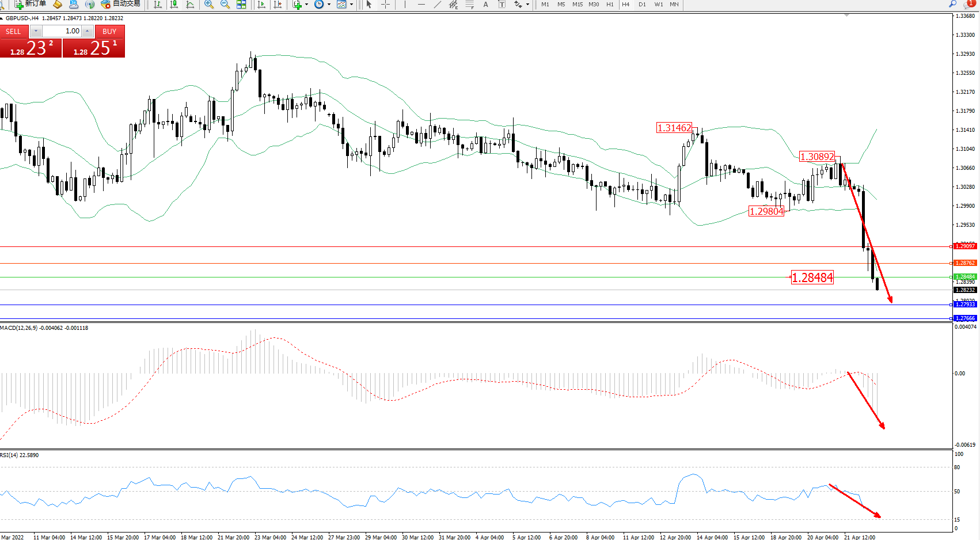
Task: Click the red BUY button
Action: coord(109,32)
